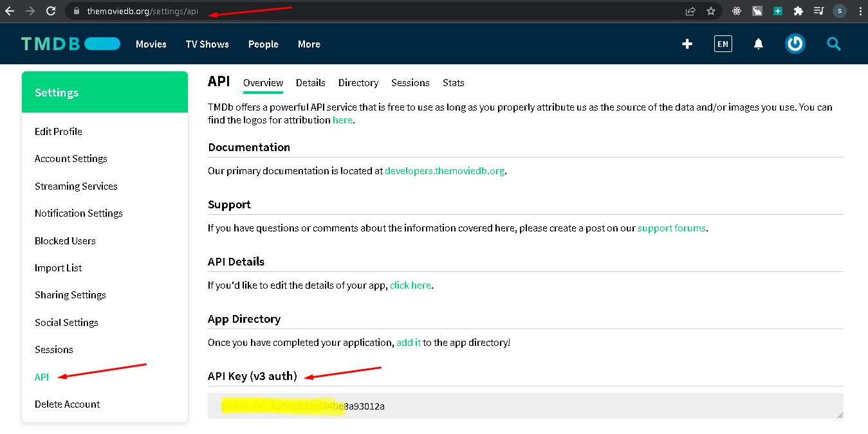Click the padlock site info icon
Viewport: 868px width, 434px height.
[x=77, y=11]
